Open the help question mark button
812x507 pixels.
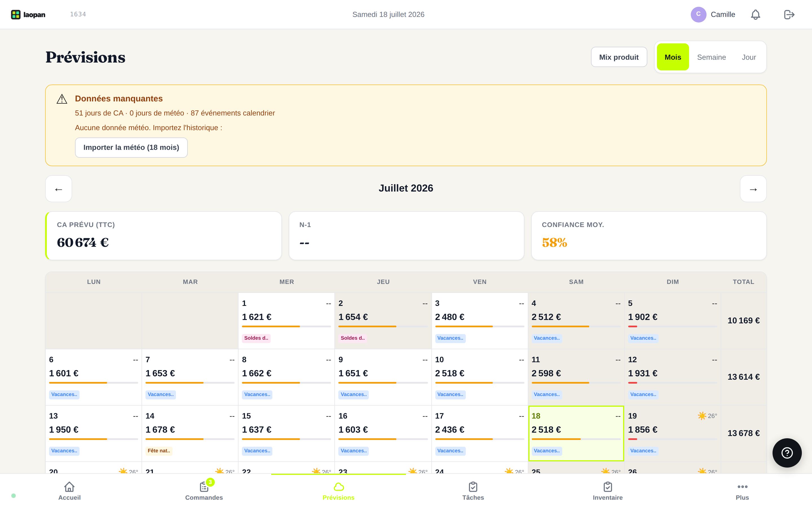pos(787,453)
